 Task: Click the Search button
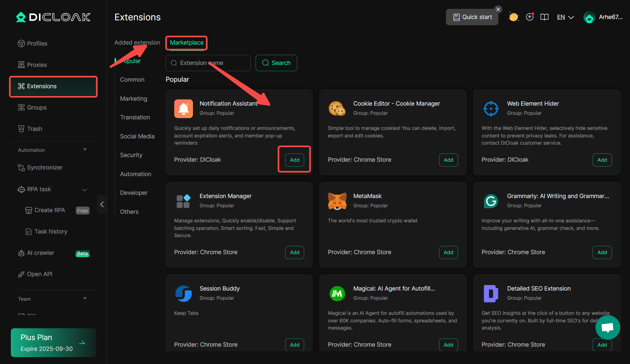pyautogui.click(x=276, y=63)
